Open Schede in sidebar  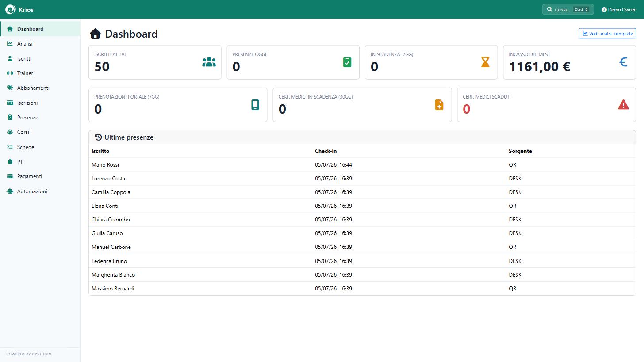(40, 147)
